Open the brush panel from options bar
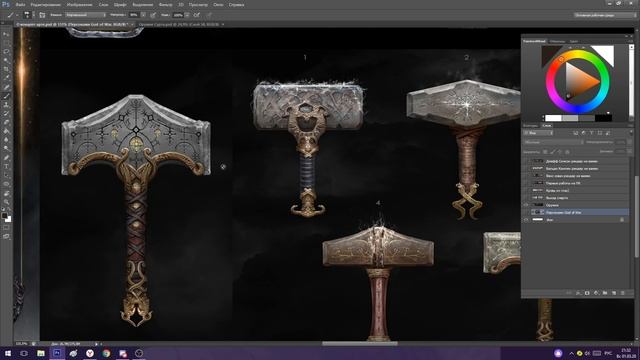640x360 pixels. click(42, 15)
